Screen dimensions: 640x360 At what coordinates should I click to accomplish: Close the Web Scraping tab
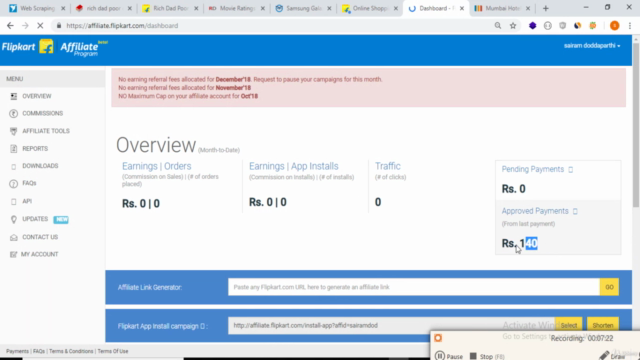[x=63, y=8]
